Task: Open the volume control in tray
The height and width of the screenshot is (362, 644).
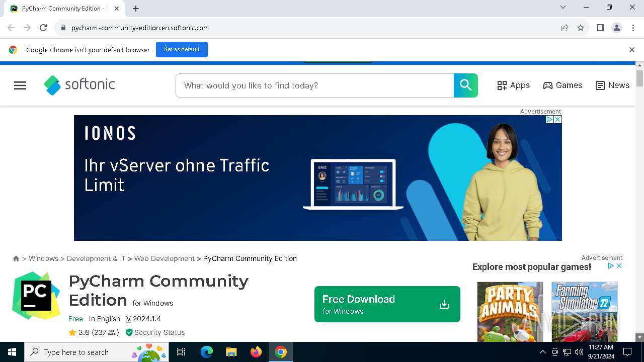Action: [579, 352]
